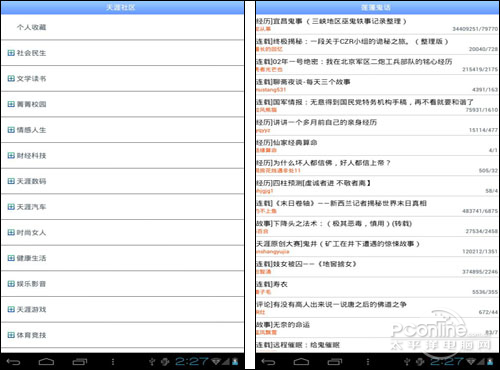Select author name mustang531
The image size is (500, 370).
click(x=271, y=90)
